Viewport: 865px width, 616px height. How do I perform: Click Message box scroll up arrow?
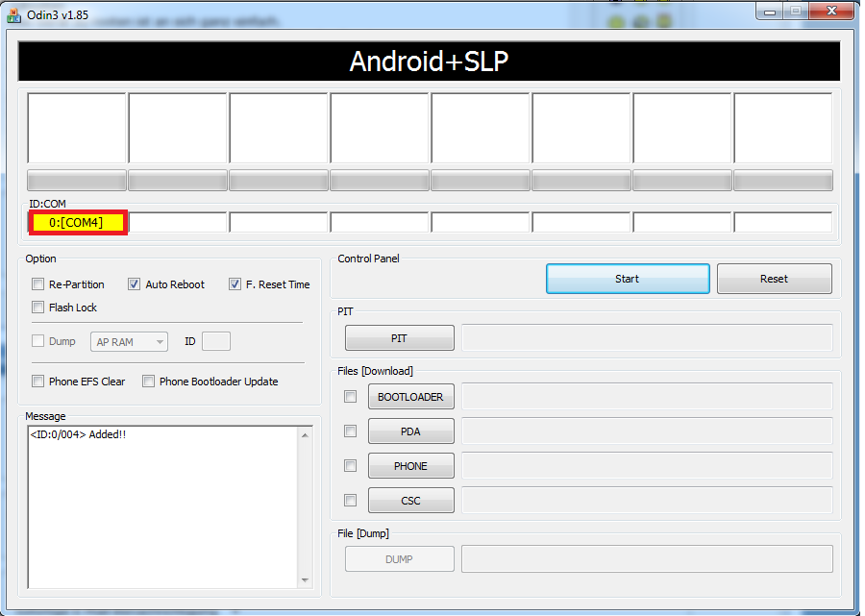(x=305, y=435)
